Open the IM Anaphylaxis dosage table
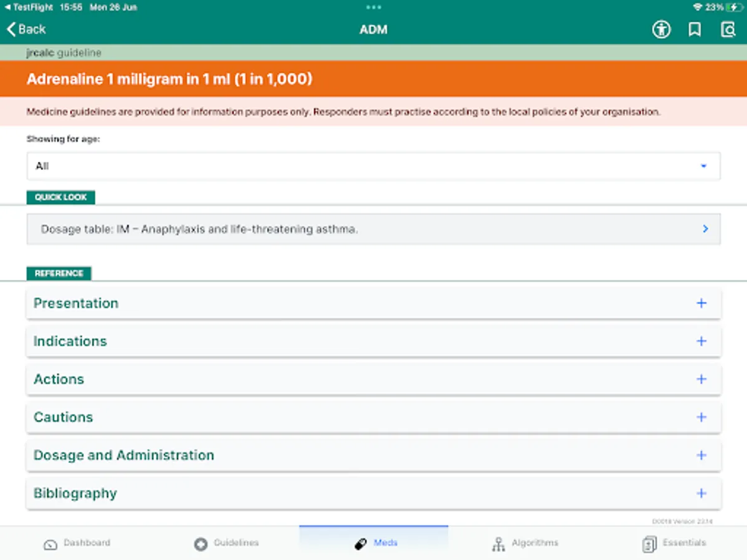The height and width of the screenshot is (560, 747). click(374, 229)
